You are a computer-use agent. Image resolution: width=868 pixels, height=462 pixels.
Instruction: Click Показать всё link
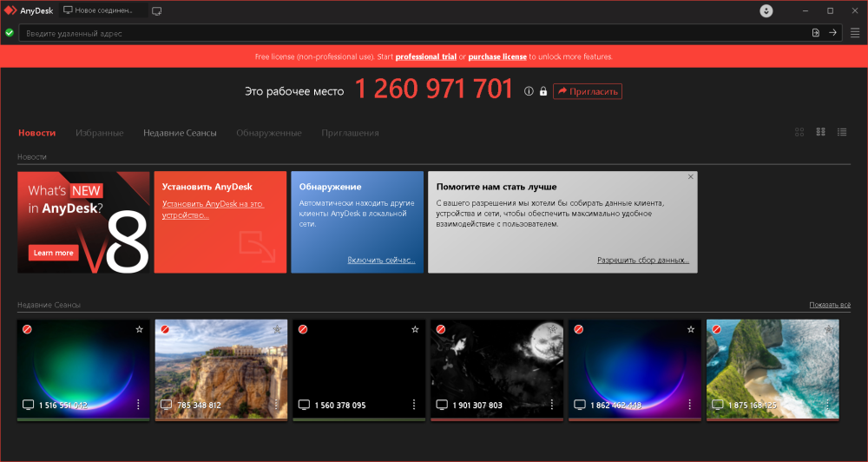pyautogui.click(x=830, y=305)
